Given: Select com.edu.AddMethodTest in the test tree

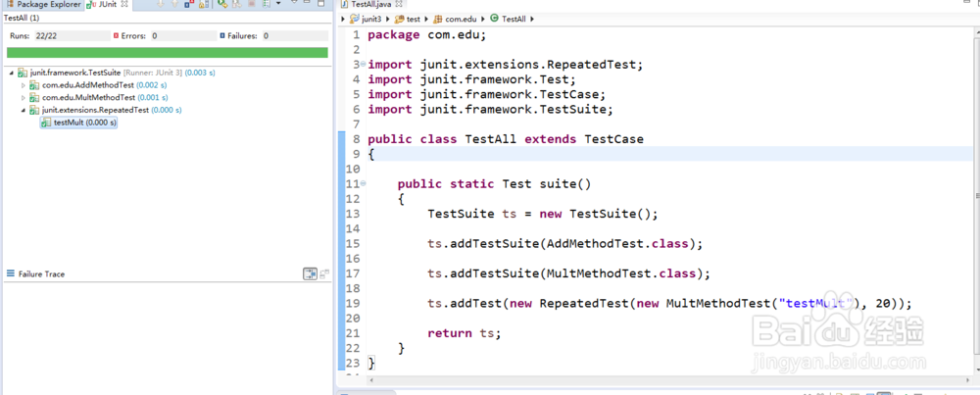Looking at the screenshot, I should click(x=88, y=85).
